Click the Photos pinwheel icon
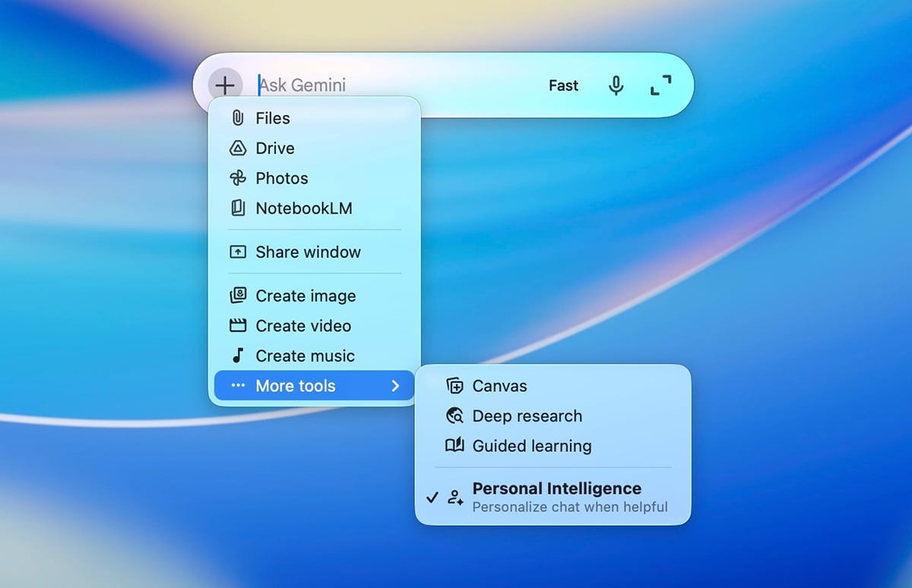Image resolution: width=912 pixels, height=588 pixels. (238, 179)
